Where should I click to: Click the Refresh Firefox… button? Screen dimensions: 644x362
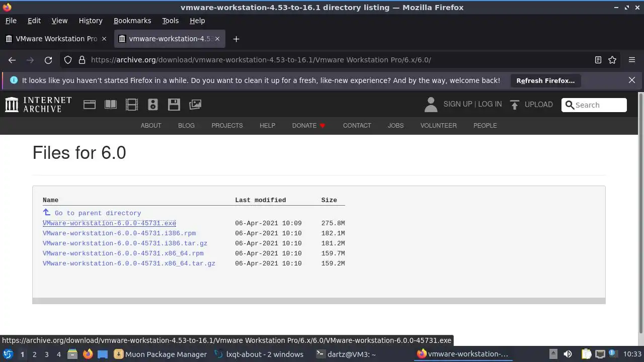545,80
